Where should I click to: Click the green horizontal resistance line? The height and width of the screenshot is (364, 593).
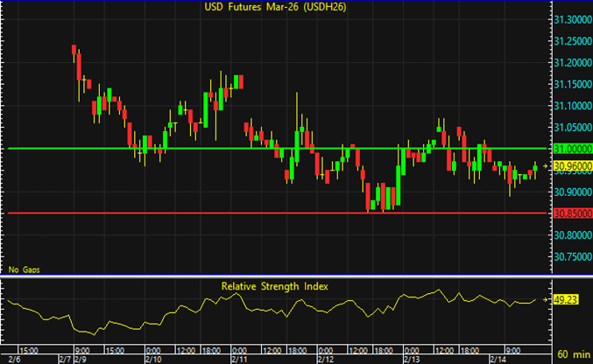263,148
